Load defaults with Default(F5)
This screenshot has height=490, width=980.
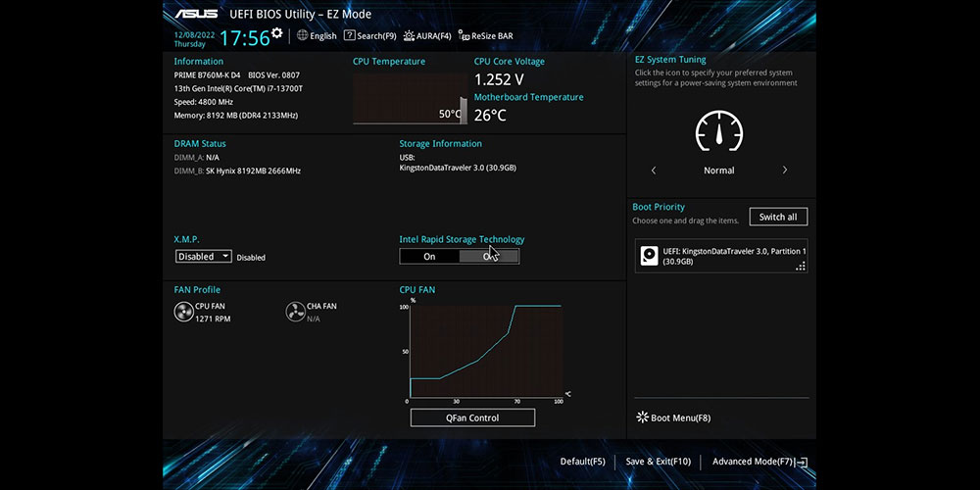point(582,462)
